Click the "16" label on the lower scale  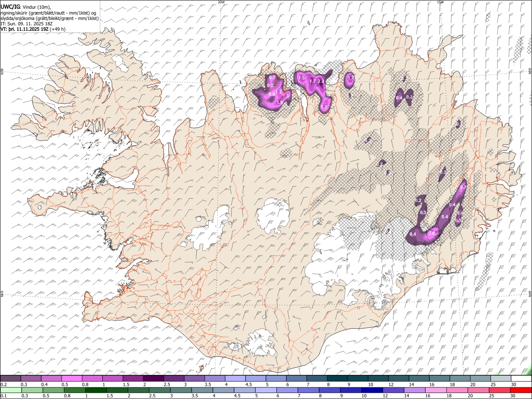428,396
